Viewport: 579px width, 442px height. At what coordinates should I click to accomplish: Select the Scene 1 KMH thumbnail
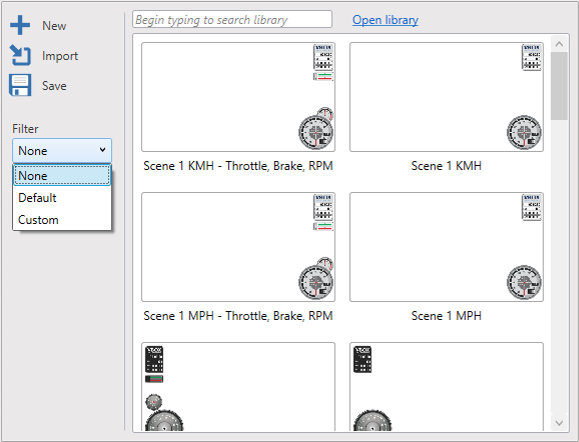tap(446, 97)
